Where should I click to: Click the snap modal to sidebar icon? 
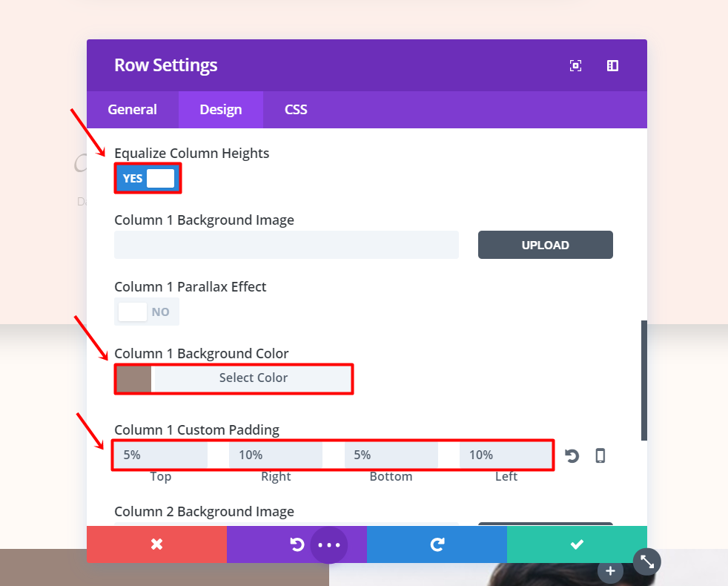tap(612, 65)
